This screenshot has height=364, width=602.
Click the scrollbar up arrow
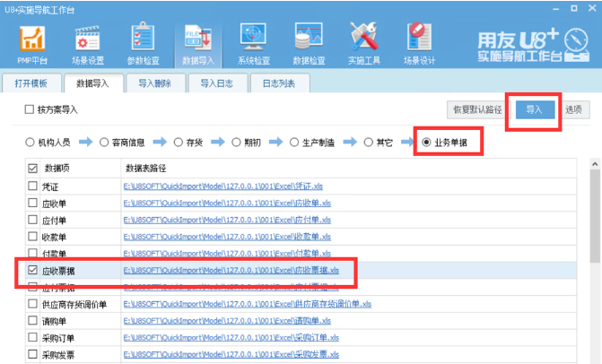tap(595, 164)
